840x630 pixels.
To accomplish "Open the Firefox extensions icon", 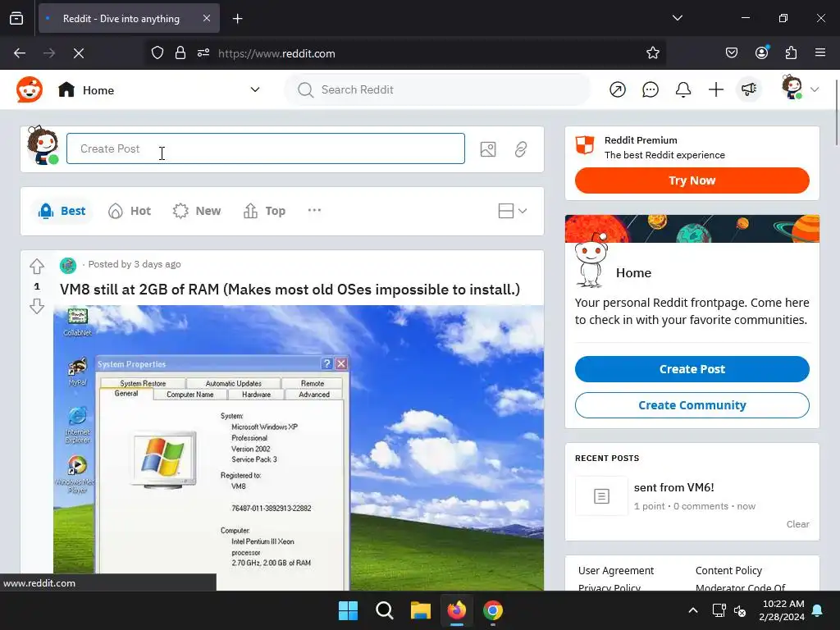I will coord(791,52).
